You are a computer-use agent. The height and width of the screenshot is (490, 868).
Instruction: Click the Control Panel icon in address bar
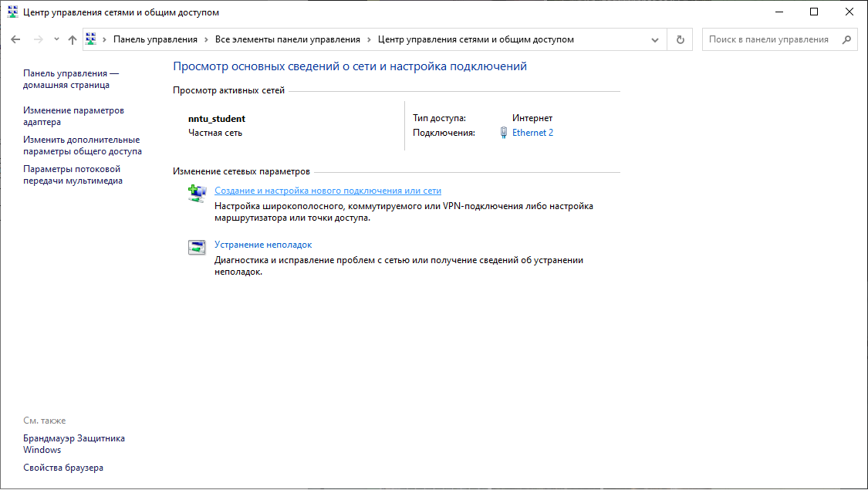coord(91,39)
